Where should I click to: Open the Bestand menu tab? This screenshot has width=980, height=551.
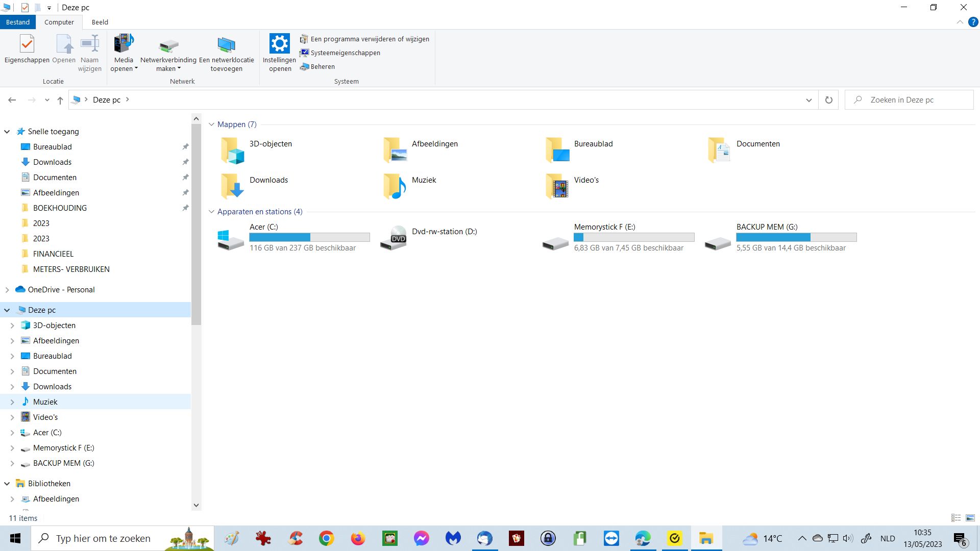point(18,22)
